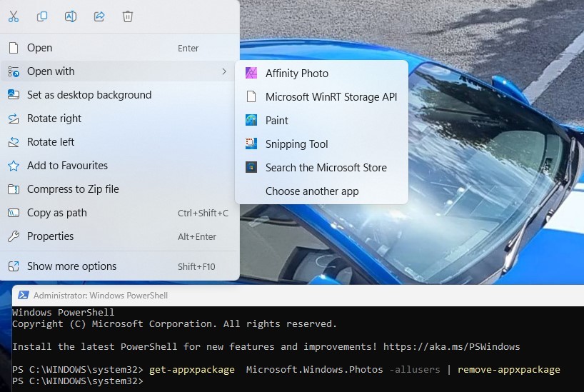Click Microsoft.Windows.Photos in PowerShell
Image resolution: width=584 pixels, height=392 pixels.
(x=314, y=369)
